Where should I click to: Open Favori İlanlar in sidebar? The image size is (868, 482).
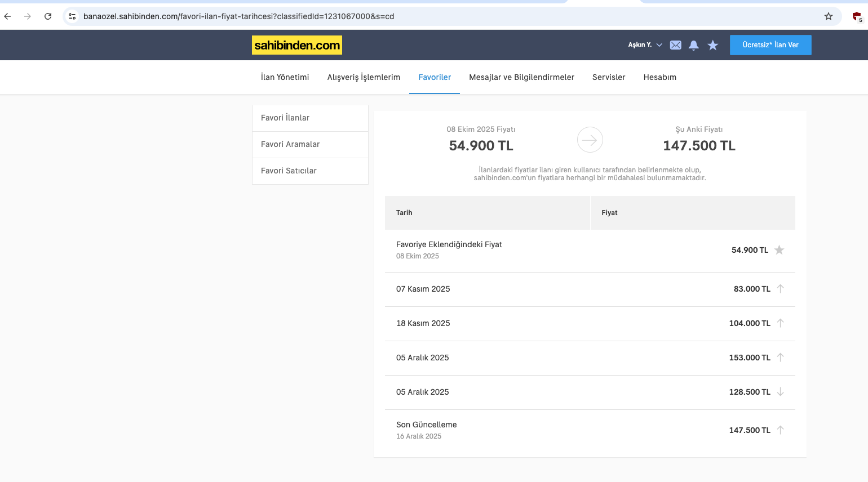310,118
